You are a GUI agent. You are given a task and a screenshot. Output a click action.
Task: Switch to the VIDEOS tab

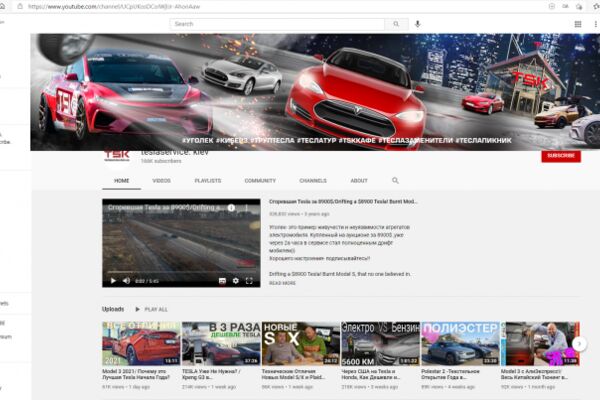[x=161, y=181]
